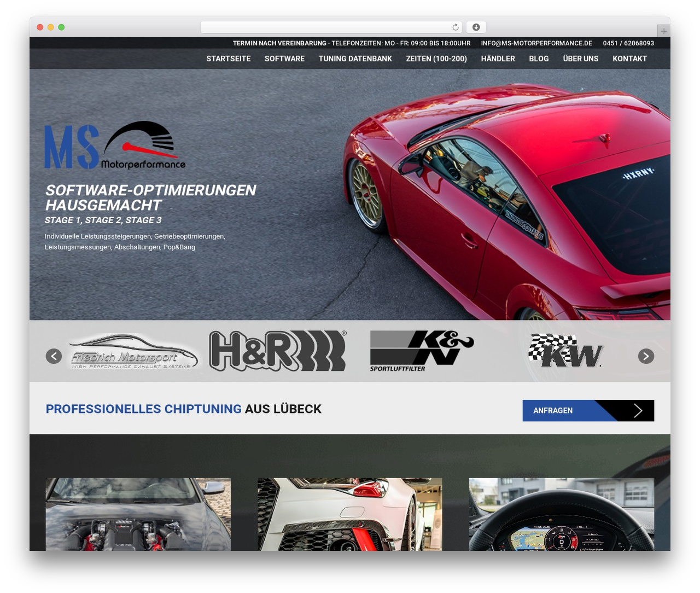Click the phone number 0451 / 62068093
Screen dimensions: 700x593
click(x=628, y=43)
